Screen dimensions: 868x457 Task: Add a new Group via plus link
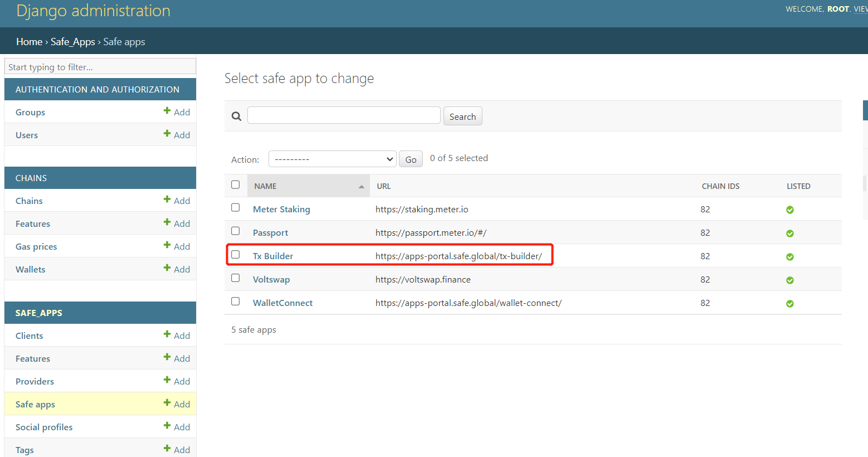(177, 111)
